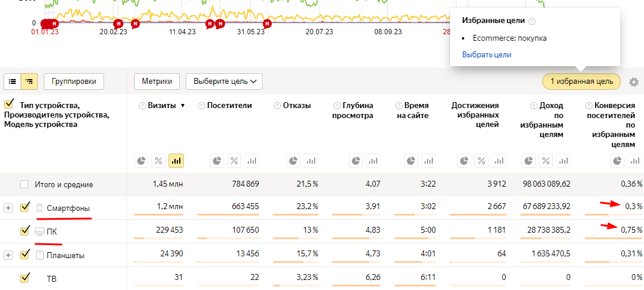Show pie chart for Визиты column
Viewport: 644px width, 290px height.
coord(142,160)
